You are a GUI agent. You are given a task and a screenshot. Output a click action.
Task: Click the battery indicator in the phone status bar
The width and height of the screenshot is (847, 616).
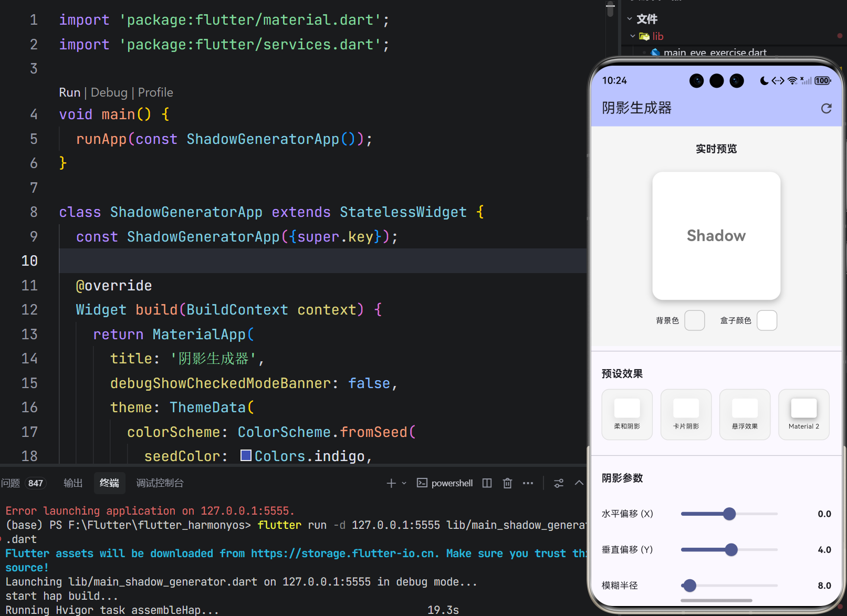pos(823,80)
